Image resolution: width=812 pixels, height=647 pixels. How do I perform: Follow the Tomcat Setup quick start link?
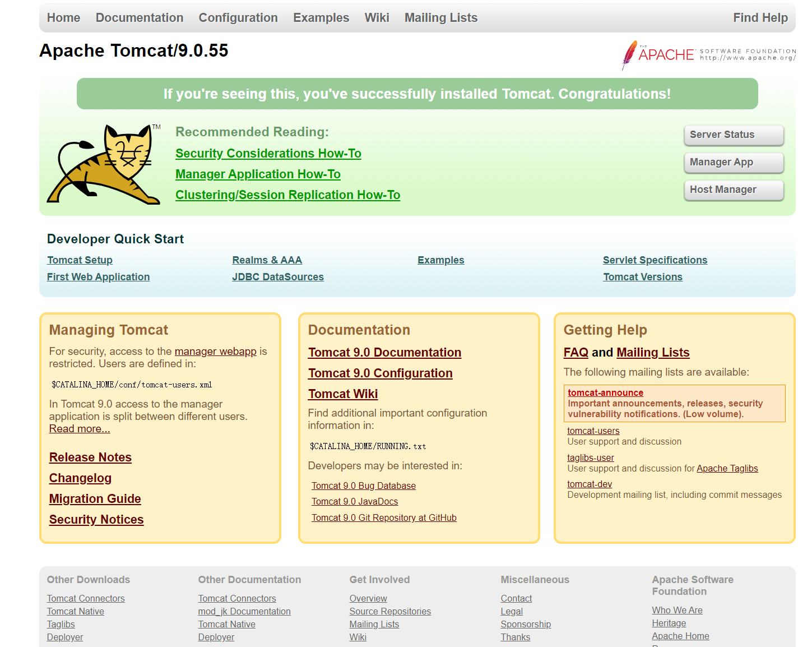pyautogui.click(x=80, y=260)
